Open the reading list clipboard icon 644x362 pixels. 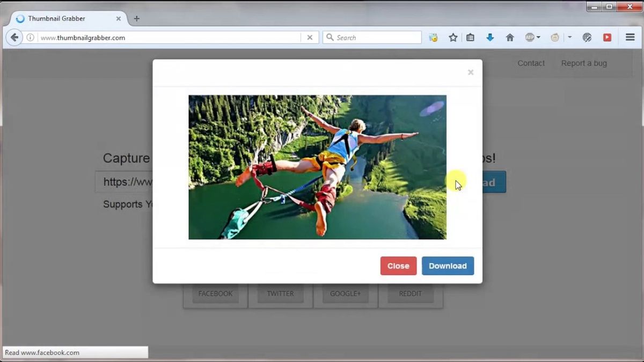click(470, 37)
